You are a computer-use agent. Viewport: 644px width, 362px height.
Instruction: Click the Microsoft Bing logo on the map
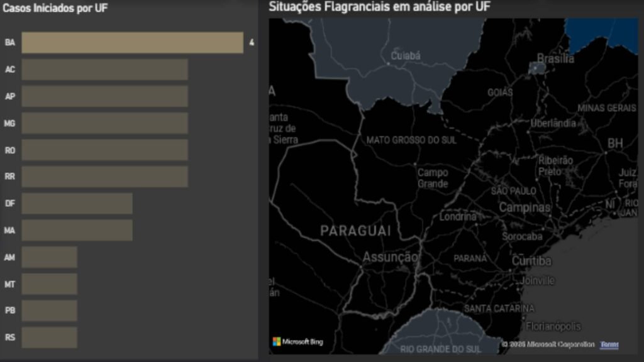[x=298, y=341]
